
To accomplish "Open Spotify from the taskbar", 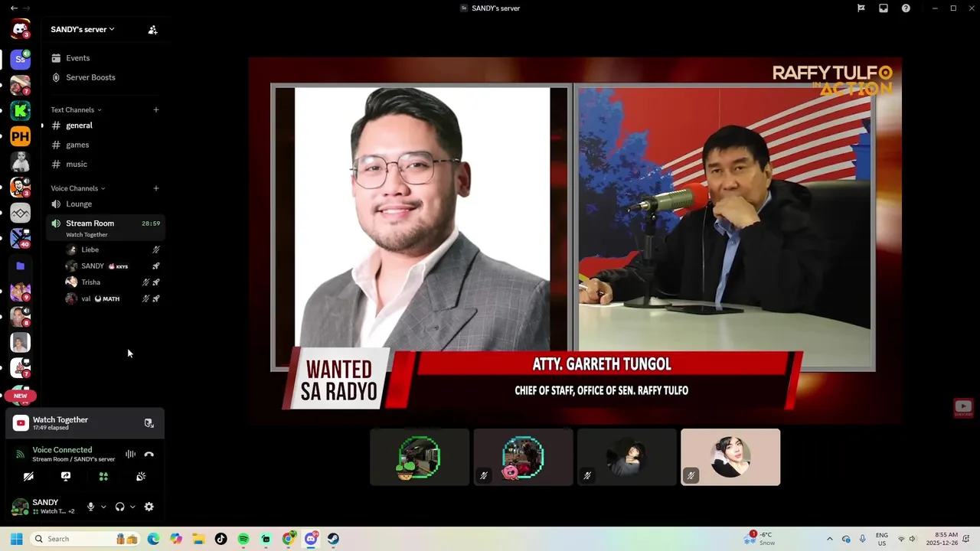I will pos(243,539).
